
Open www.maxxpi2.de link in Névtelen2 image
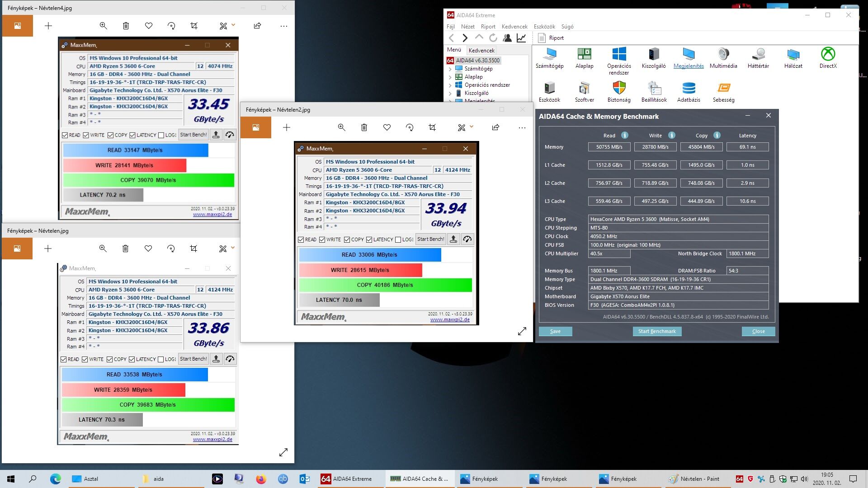(450, 320)
